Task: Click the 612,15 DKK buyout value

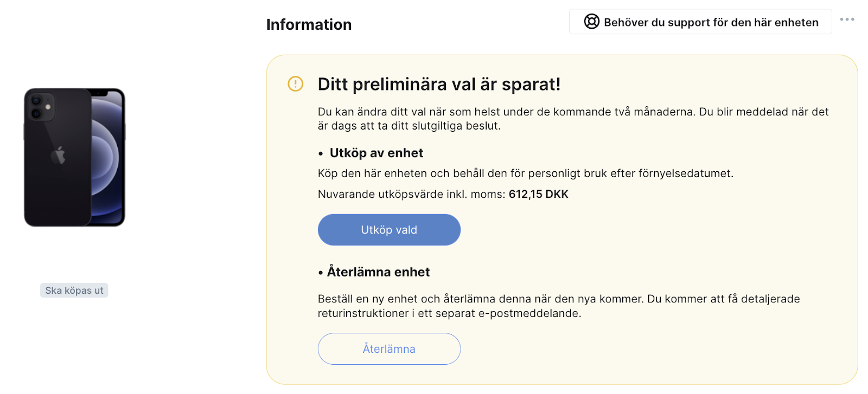Action: [x=539, y=194]
